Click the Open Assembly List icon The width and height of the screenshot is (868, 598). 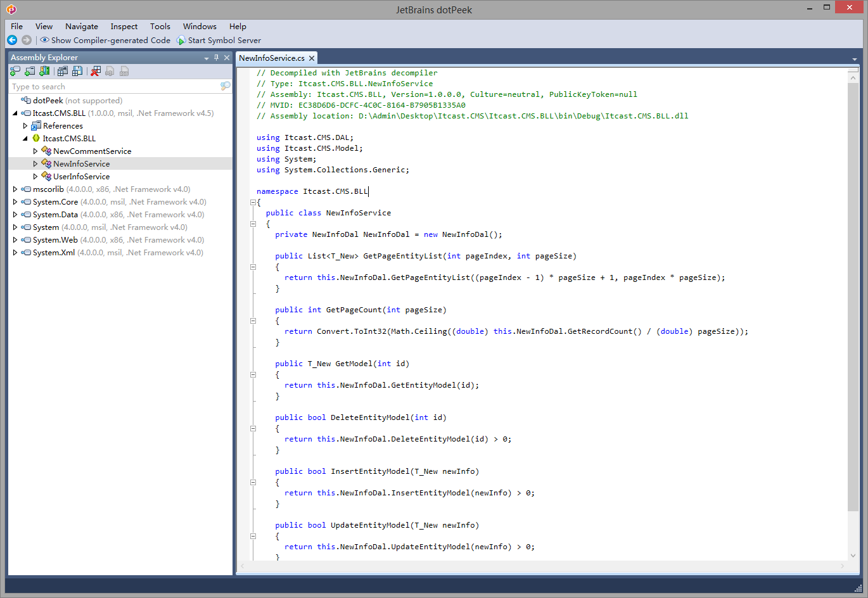click(63, 72)
